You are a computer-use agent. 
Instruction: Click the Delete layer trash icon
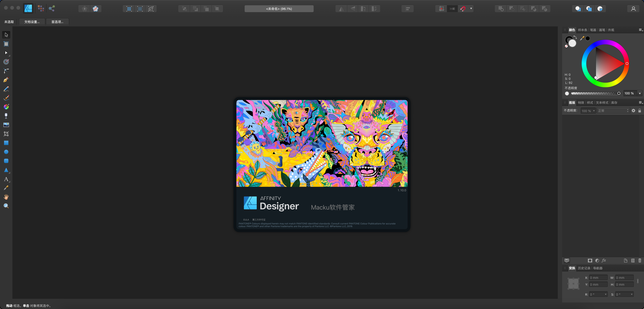pyautogui.click(x=640, y=261)
